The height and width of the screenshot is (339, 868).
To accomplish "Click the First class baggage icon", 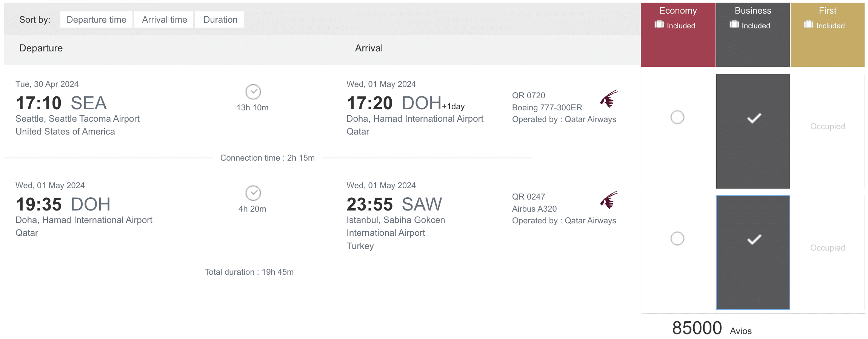I will pos(808,24).
